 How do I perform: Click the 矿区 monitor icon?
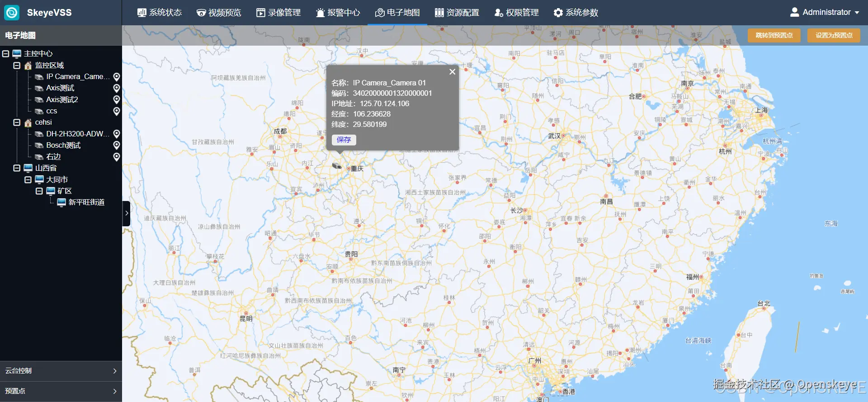pos(51,191)
